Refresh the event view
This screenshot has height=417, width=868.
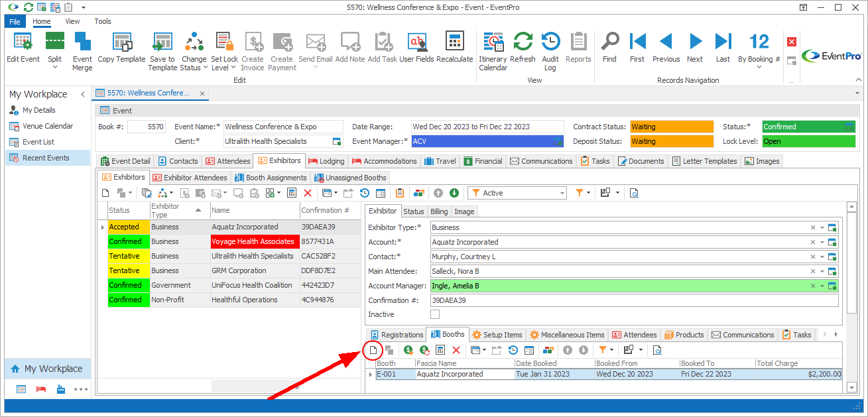(x=523, y=48)
